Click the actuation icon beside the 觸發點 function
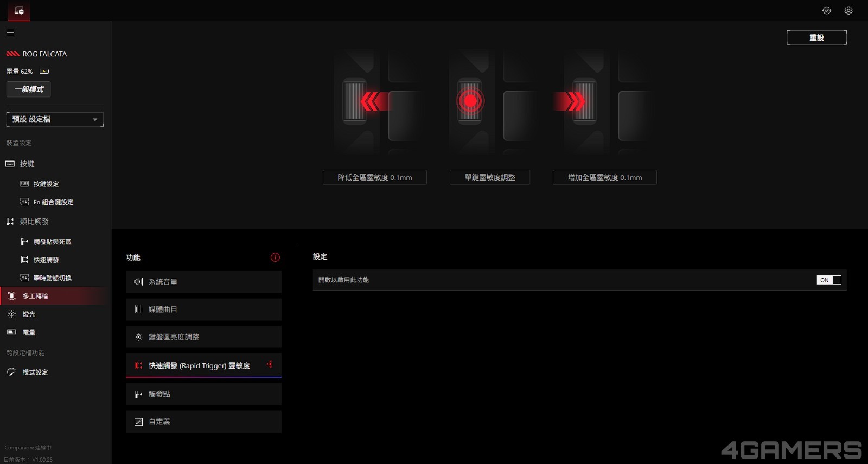Viewport: 868px width, 464px height. pyautogui.click(x=138, y=394)
